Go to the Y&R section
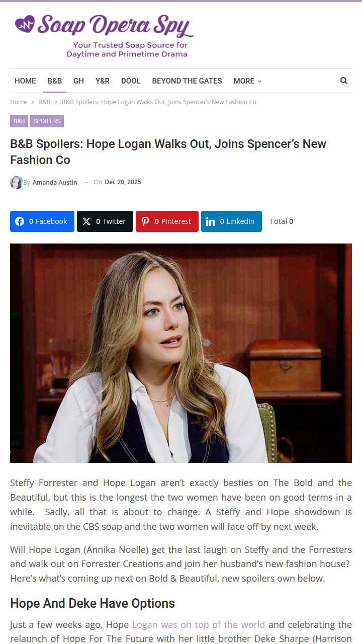 tap(103, 81)
